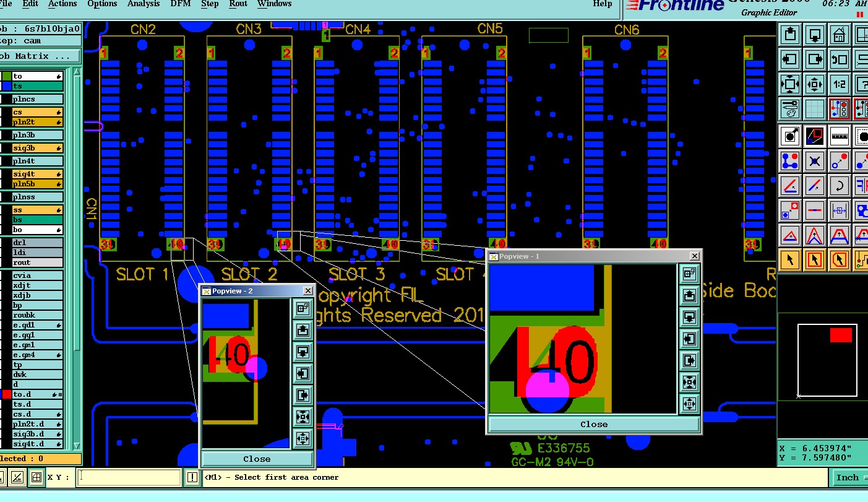Click the blue color box of layer ts
The height and width of the screenshot is (502, 868).
point(6,86)
